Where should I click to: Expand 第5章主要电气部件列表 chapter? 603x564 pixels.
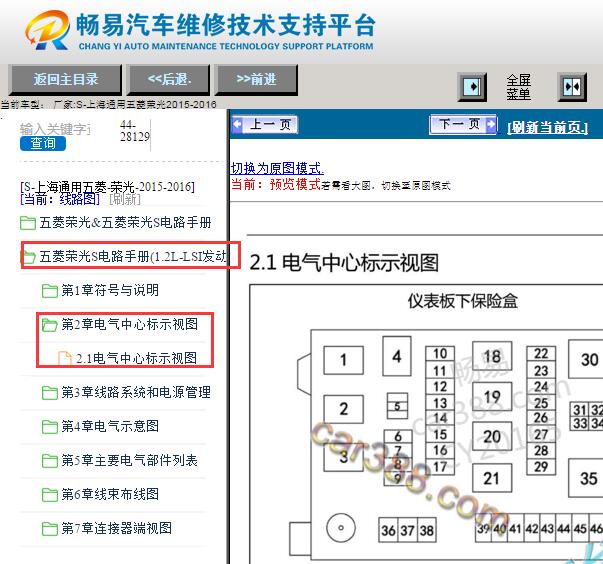tap(130, 460)
